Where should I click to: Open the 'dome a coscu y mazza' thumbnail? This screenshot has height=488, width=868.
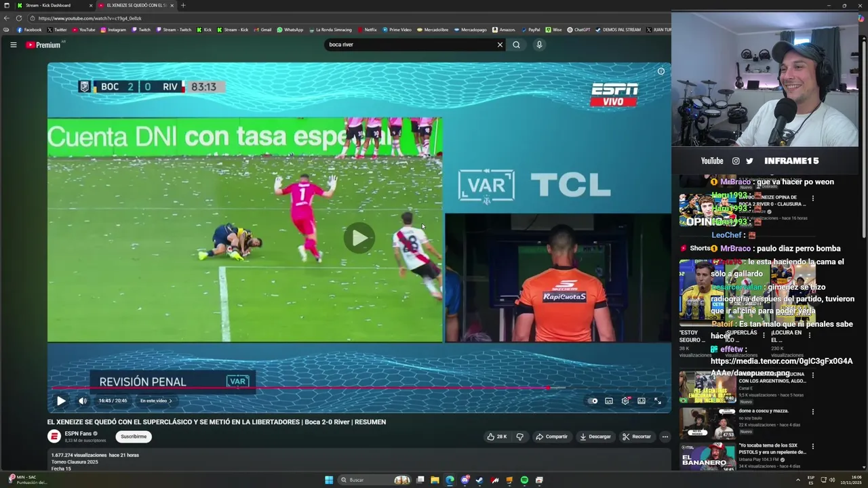[x=707, y=423]
